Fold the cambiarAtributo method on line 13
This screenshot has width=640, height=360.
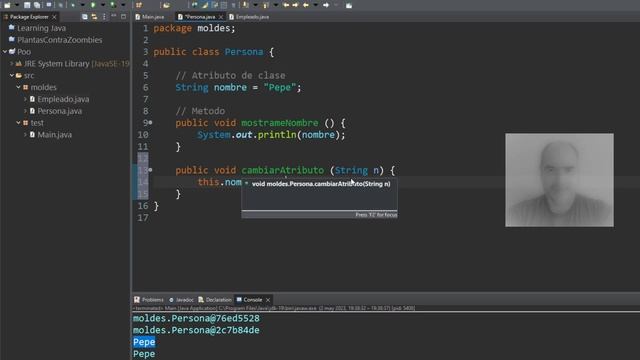pyautogui.click(x=151, y=170)
